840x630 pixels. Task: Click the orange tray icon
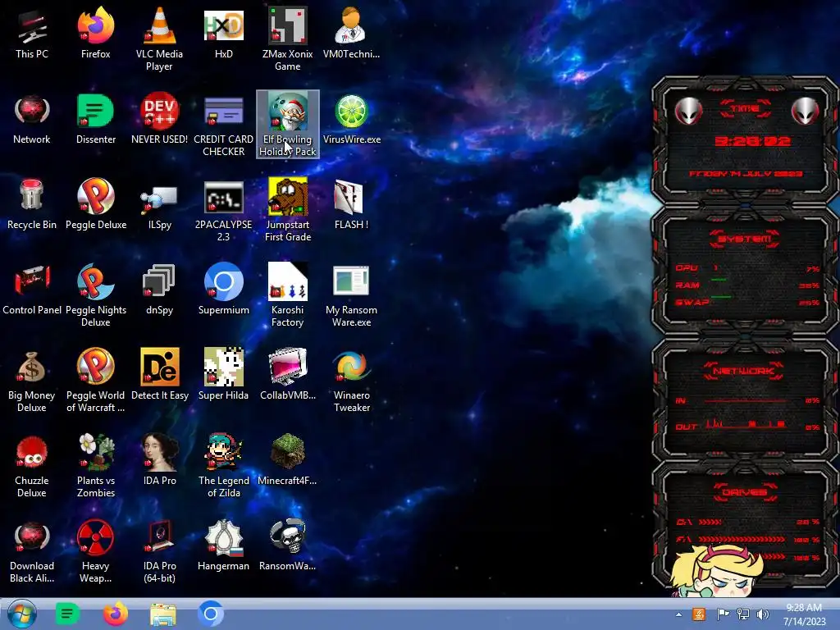click(699, 614)
